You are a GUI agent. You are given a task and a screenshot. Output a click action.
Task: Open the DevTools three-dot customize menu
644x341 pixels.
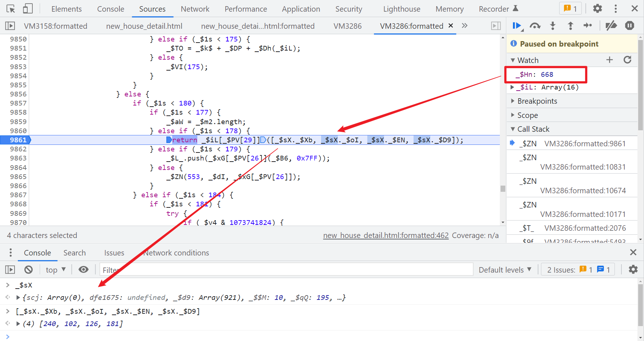[x=616, y=8]
